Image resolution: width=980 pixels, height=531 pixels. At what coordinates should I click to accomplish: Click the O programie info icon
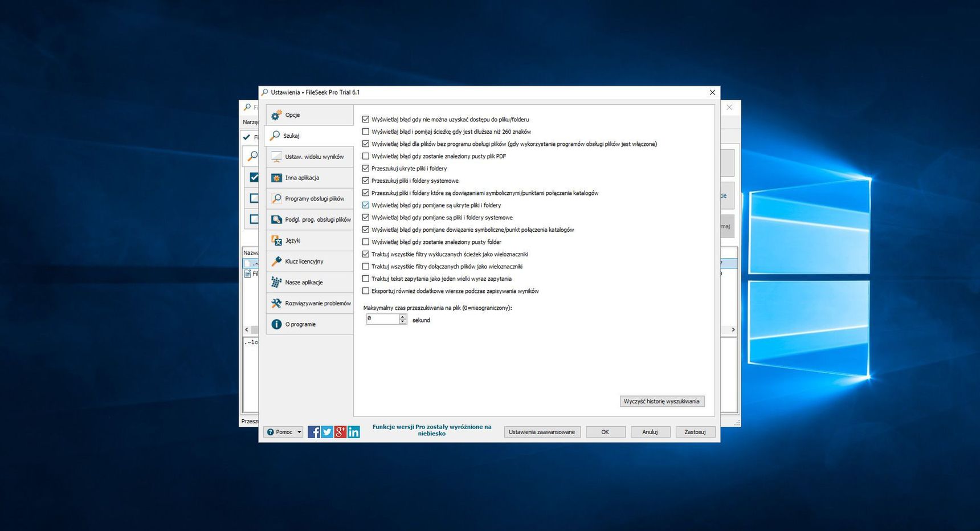[x=276, y=324]
